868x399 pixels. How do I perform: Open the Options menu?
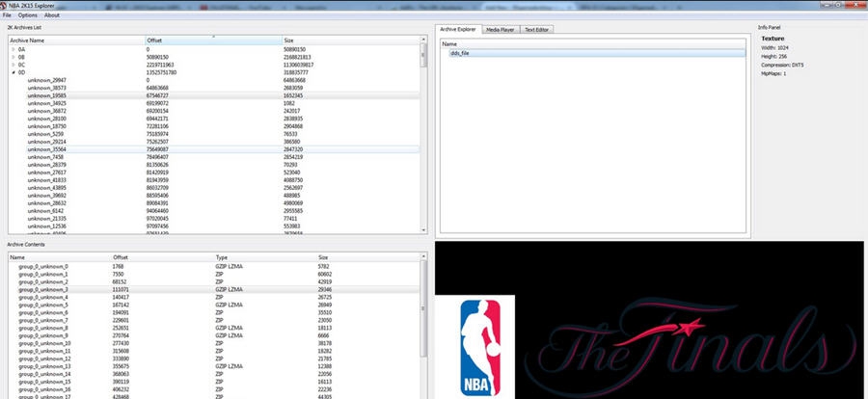(27, 15)
